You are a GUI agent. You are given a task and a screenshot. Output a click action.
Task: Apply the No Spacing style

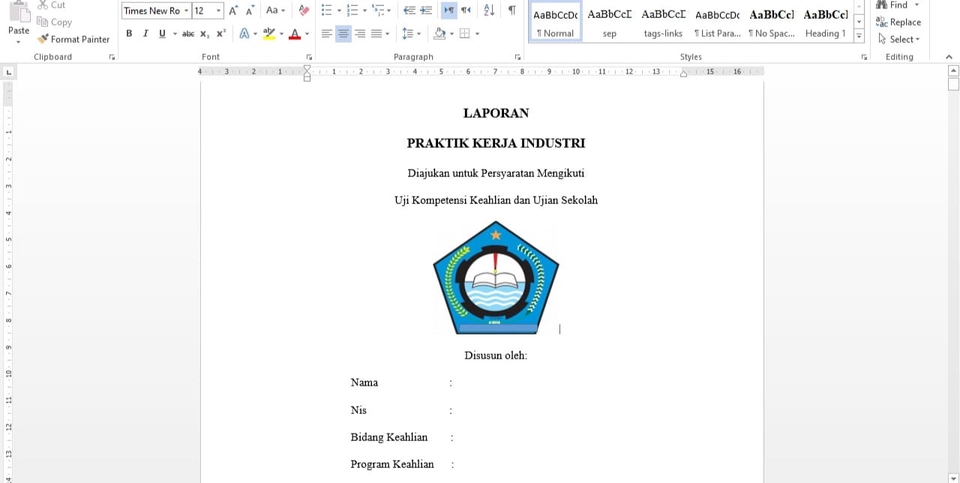click(771, 23)
